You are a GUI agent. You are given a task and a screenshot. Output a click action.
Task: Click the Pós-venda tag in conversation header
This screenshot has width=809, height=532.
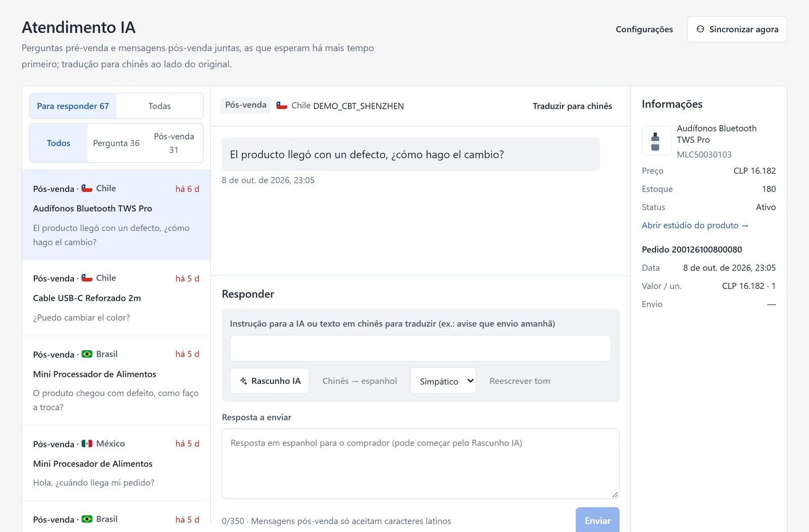pos(246,105)
